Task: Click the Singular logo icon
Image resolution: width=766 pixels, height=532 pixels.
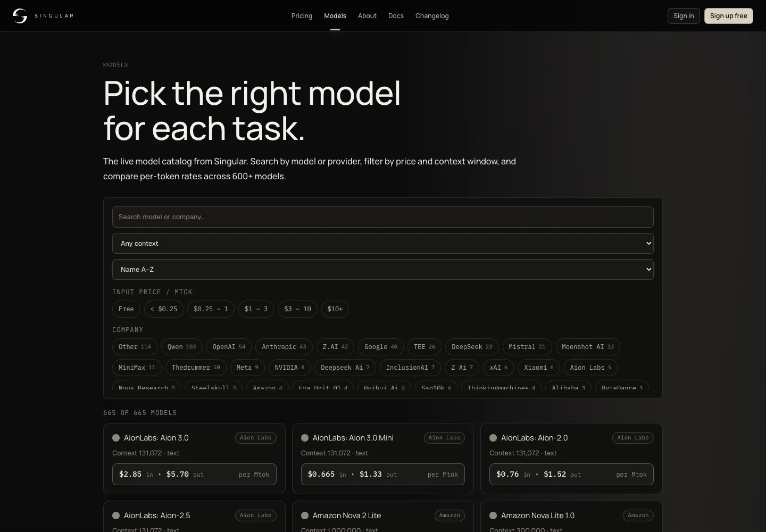Action: 20,16
